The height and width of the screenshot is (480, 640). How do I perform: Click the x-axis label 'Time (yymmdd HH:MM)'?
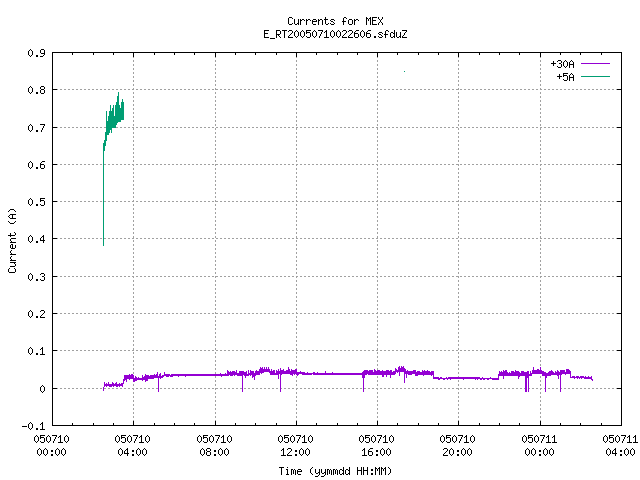tap(335, 471)
